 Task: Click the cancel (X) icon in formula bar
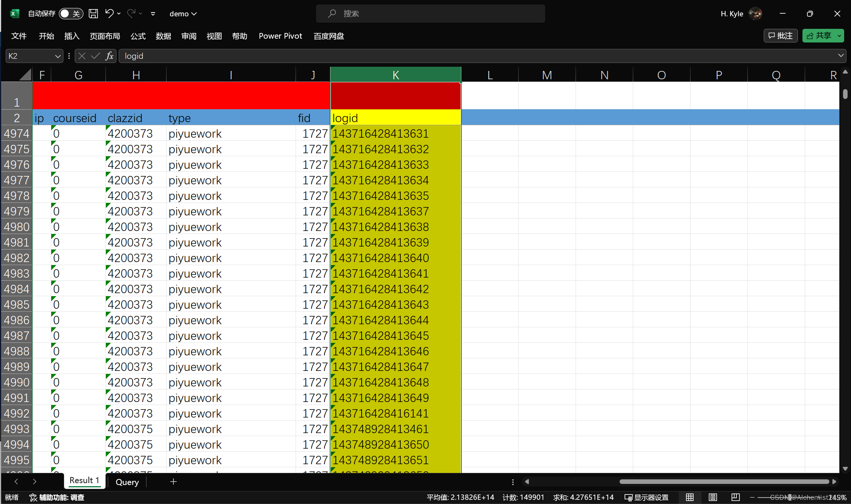coord(82,56)
